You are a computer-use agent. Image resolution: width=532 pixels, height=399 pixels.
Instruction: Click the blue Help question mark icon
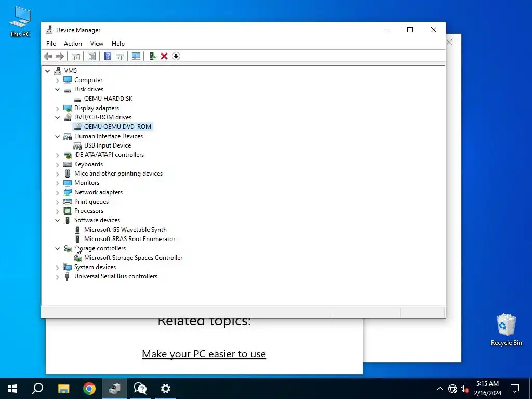pos(108,56)
